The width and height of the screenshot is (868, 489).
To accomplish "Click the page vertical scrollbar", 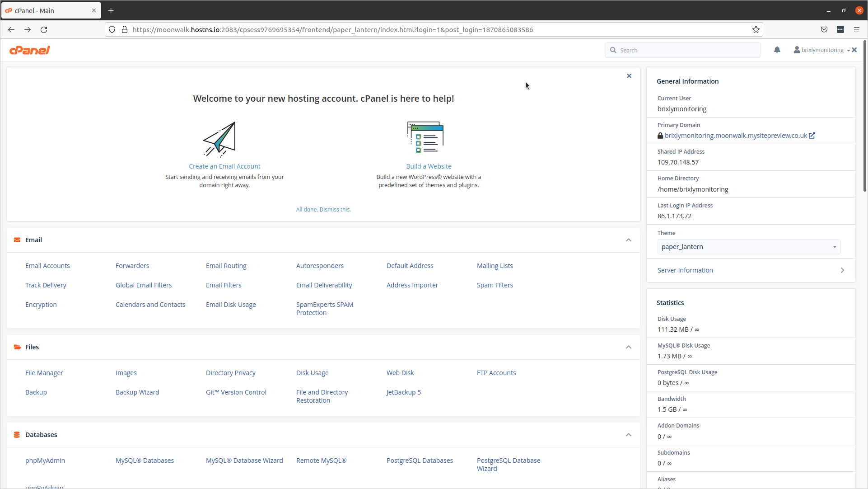I will tap(865, 116).
